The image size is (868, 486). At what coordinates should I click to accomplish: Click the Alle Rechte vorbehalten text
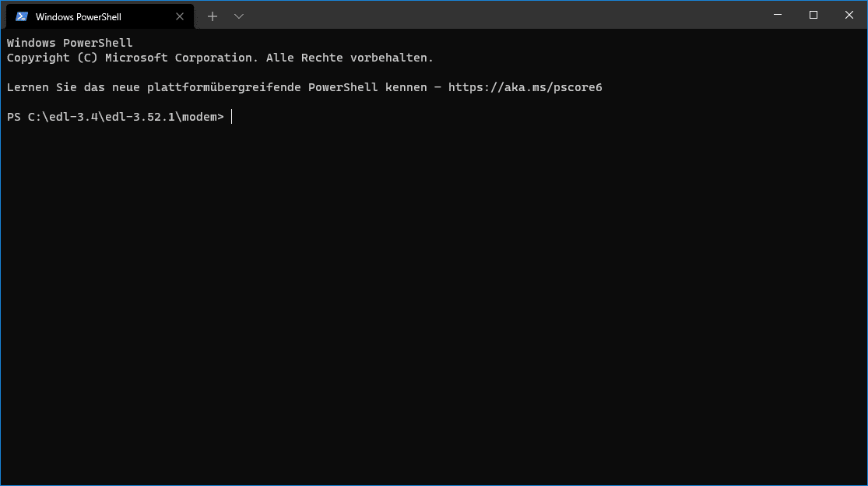pyautogui.click(x=350, y=58)
